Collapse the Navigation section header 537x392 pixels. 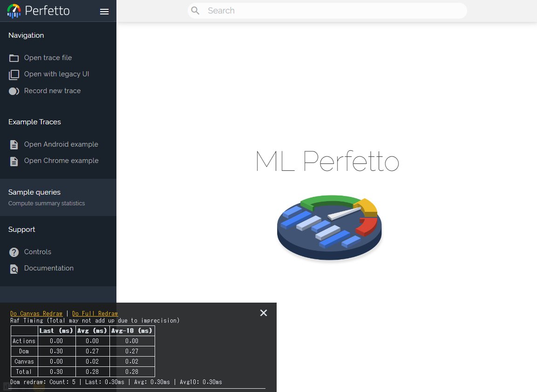26,35
